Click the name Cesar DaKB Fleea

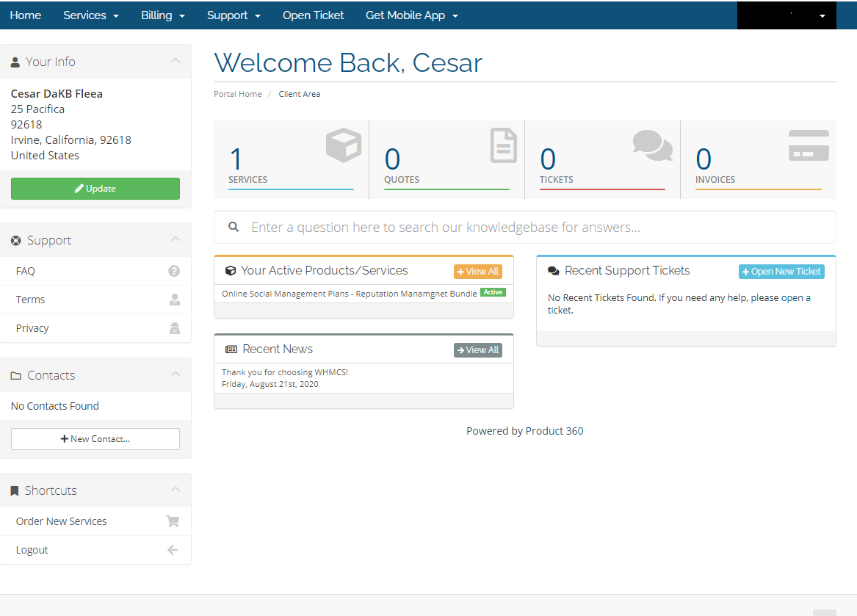pyautogui.click(x=57, y=93)
